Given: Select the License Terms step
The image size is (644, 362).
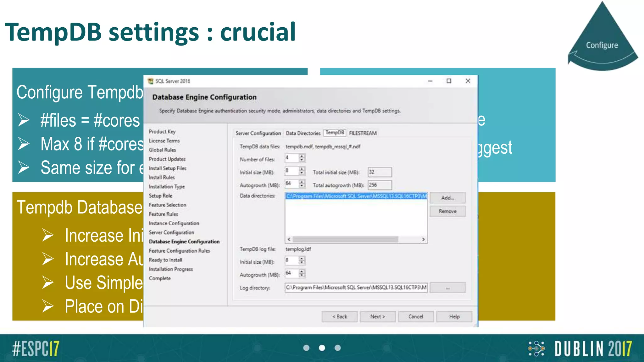Looking at the screenshot, I should coord(164,141).
